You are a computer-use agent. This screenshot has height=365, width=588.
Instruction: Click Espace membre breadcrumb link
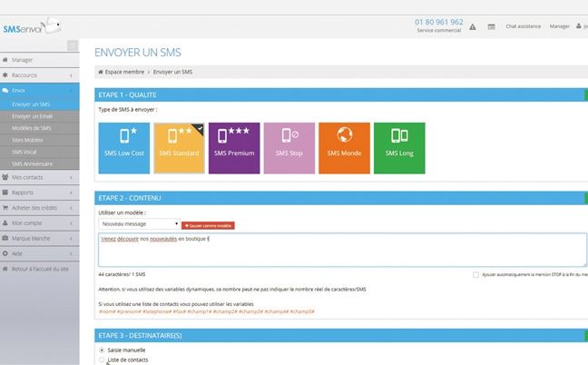coord(124,72)
